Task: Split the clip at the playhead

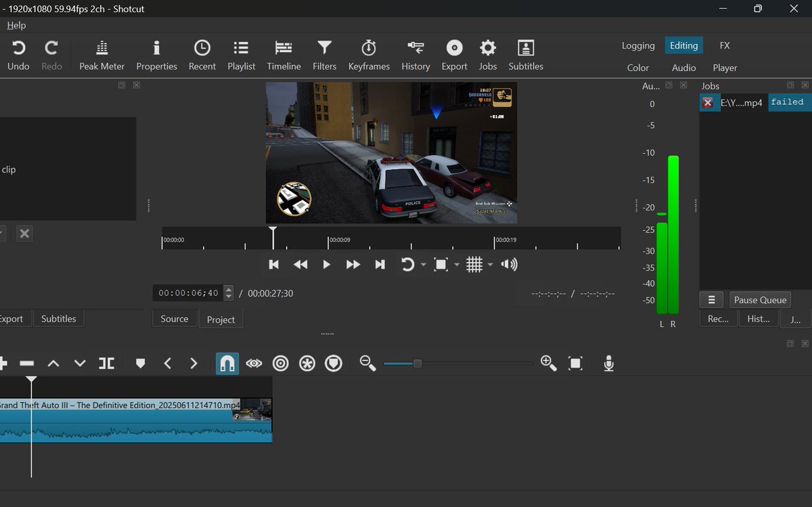Action: (106, 363)
